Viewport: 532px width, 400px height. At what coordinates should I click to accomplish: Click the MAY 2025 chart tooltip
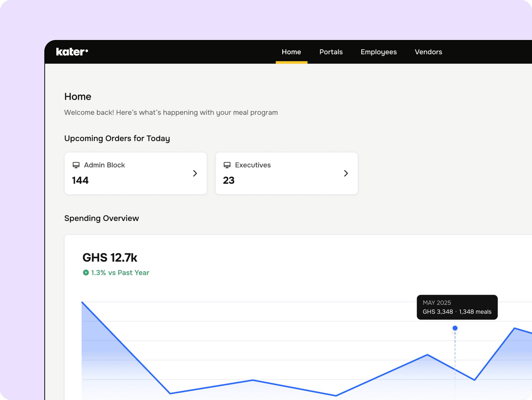[457, 307]
